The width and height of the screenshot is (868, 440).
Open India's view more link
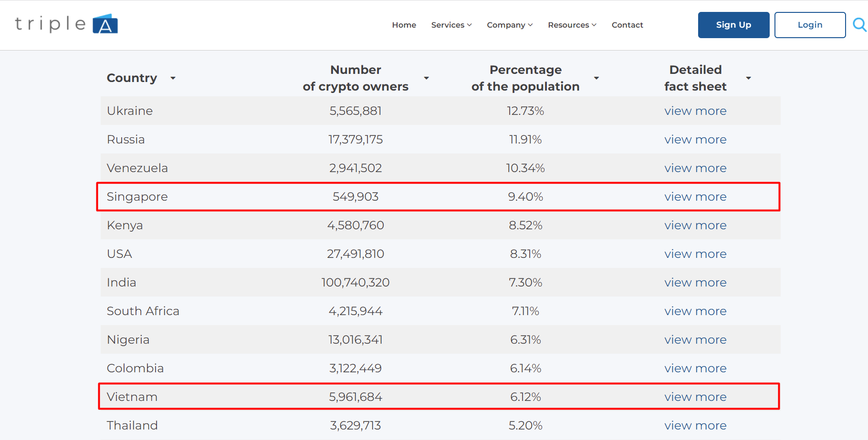695,283
